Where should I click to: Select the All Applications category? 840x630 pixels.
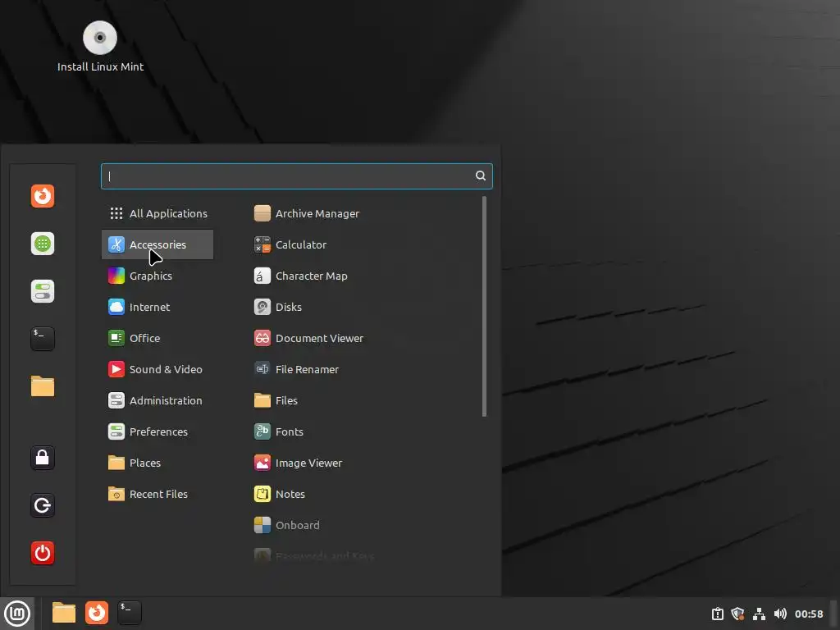157,214
